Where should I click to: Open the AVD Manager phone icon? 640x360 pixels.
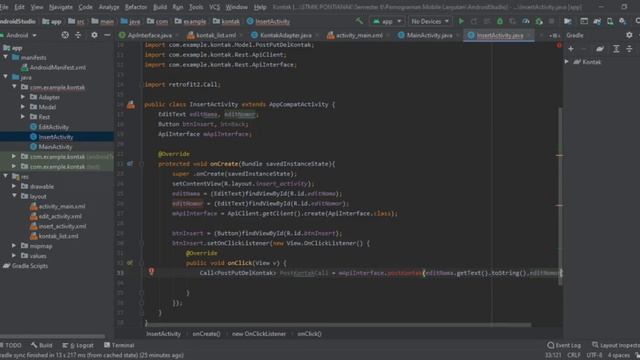point(610,21)
